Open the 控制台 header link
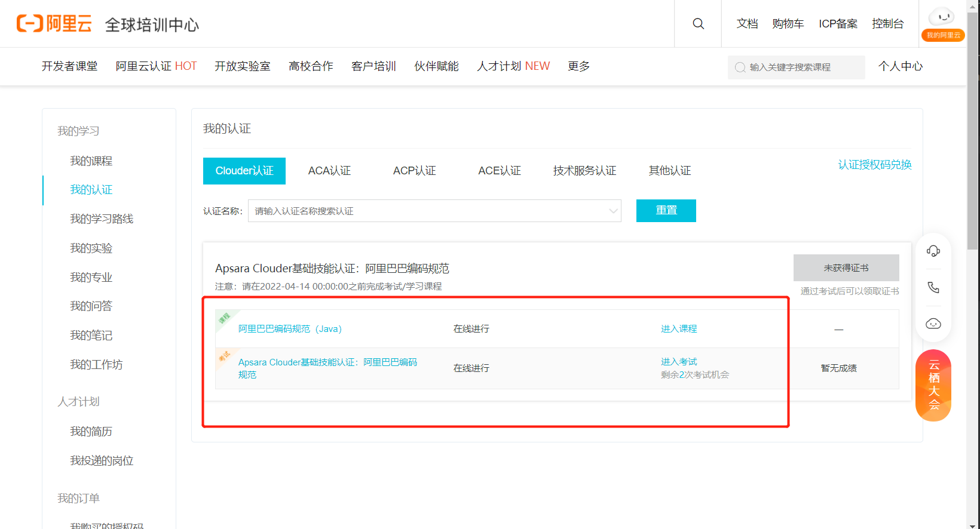This screenshot has height=529, width=980. (888, 24)
